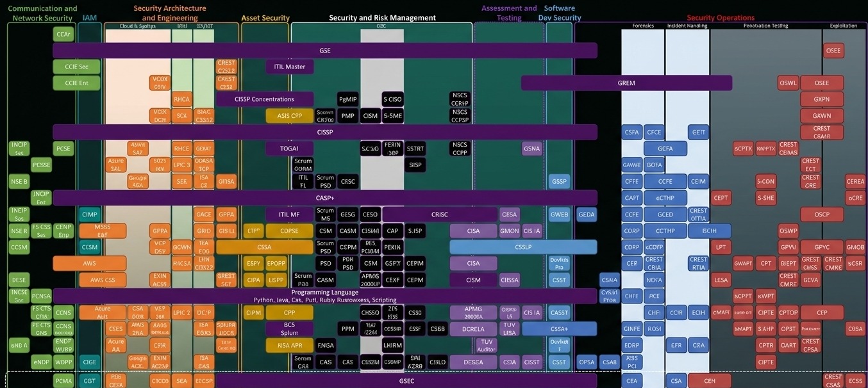This screenshot has height=388, width=868.
Task: Open the GSSP certification box
Action: click(559, 182)
